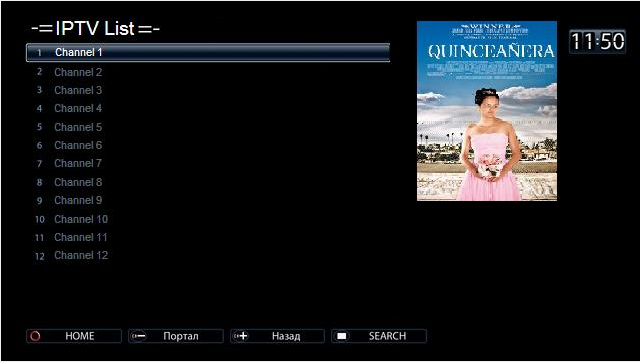Open Channel 6
This screenshot has width=640, height=362.
click(x=208, y=145)
